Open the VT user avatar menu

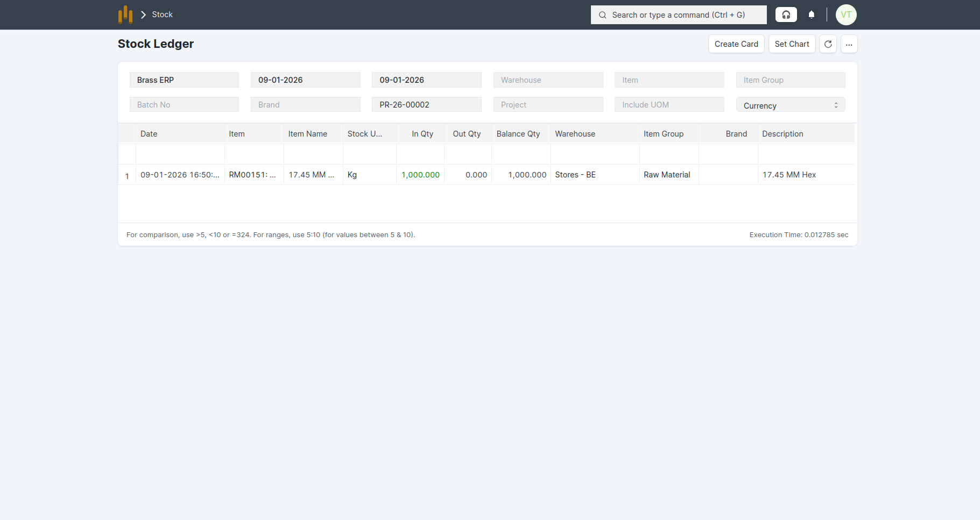[x=845, y=15]
